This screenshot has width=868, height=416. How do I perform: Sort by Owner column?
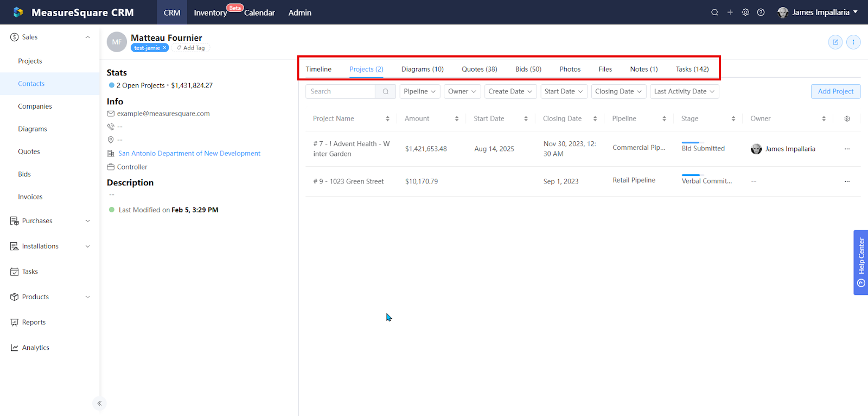click(824, 118)
